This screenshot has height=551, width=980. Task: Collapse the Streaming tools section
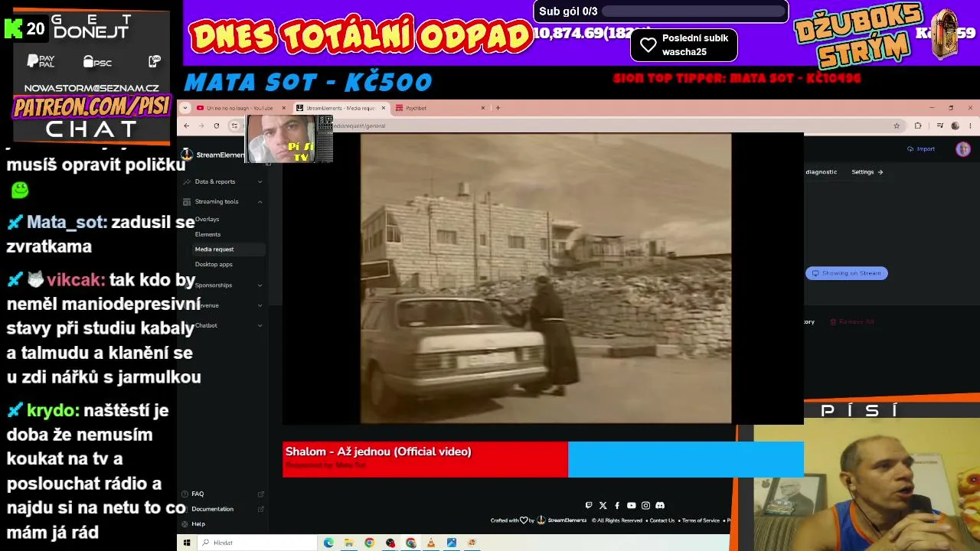coord(260,201)
